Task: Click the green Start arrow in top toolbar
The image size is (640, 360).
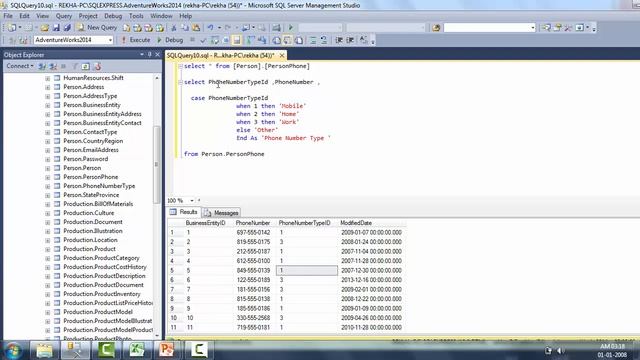Action: click(x=291, y=28)
